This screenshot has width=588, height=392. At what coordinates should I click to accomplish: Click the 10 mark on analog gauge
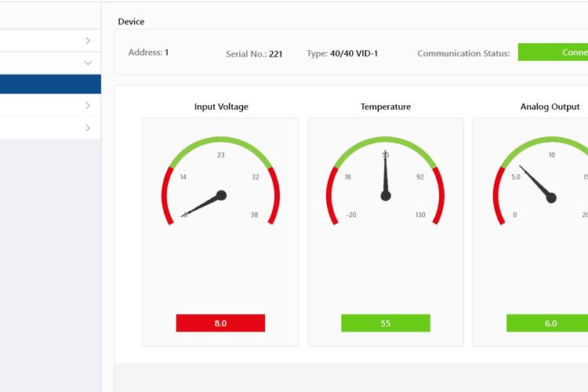pyautogui.click(x=552, y=155)
